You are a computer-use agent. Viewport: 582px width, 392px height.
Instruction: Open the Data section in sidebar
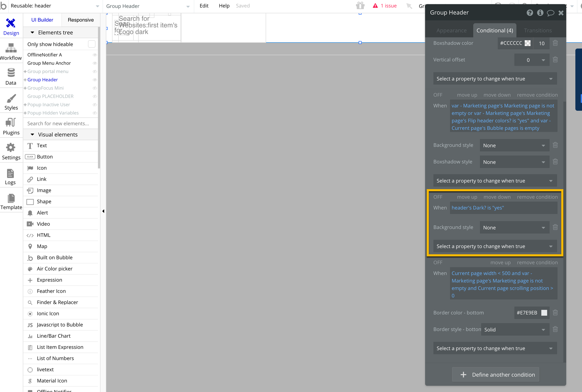(x=11, y=76)
